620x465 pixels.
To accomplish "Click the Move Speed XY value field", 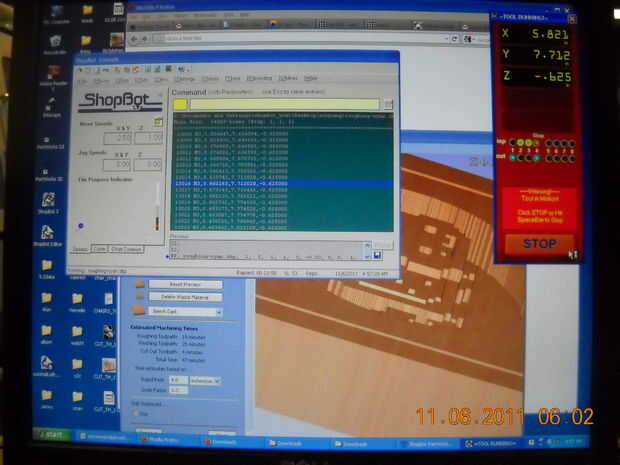I will pos(117,138).
